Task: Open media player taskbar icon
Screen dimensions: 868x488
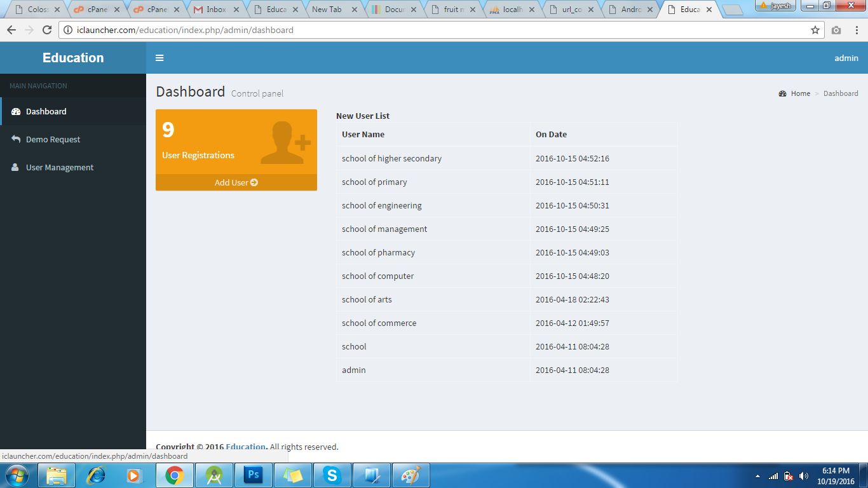Action: [134, 475]
